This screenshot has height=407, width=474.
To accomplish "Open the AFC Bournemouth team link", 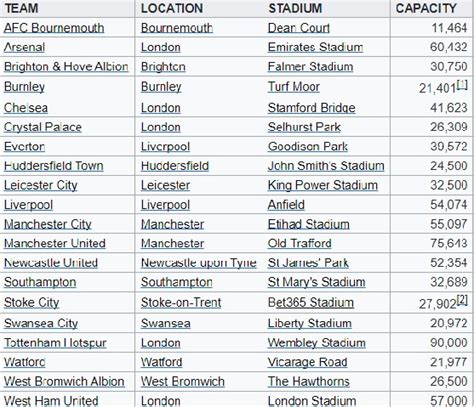I will pyautogui.click(x=54, y=28).
